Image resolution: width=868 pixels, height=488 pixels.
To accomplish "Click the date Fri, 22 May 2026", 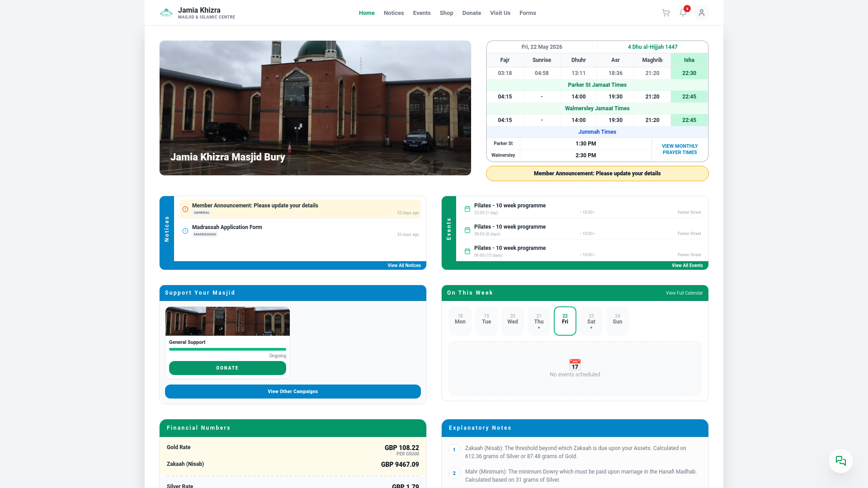I will click(542, 47).
